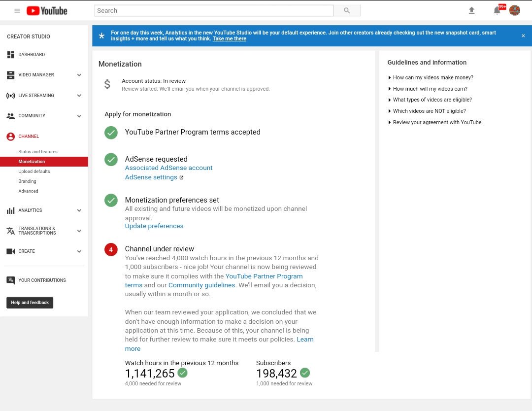The height and width of the screenshot is (411, 532).
Task: Open Advanced menu item
Action: (x=28, y=191)
